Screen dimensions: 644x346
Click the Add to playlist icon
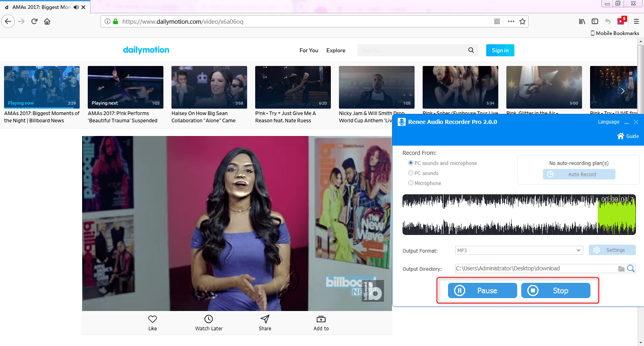321,319
